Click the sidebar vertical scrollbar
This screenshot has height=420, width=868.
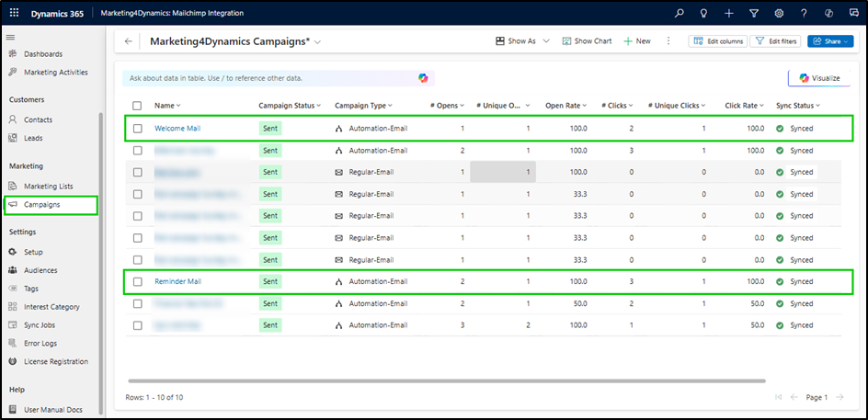(100, 263)
